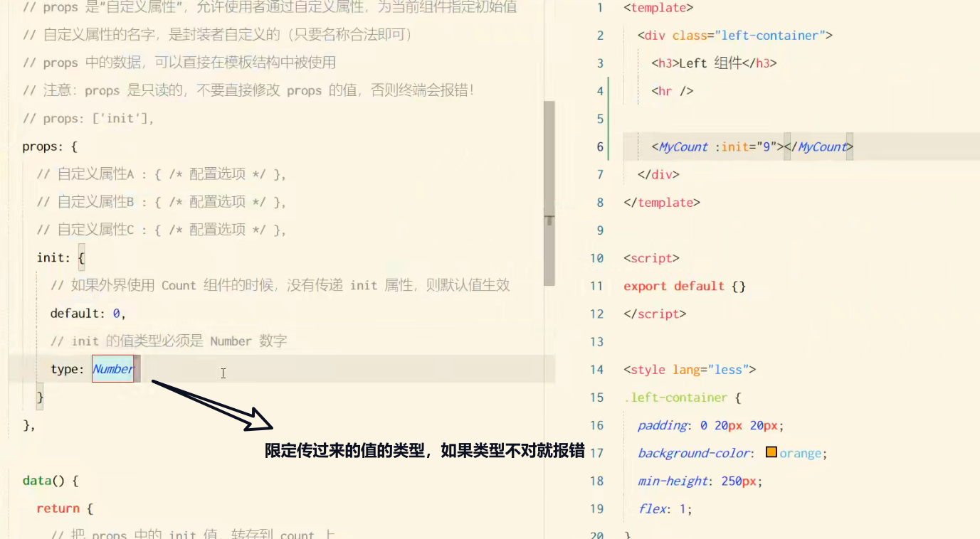Viewport: 980px width, 539px height.
Task: Click the 'return {' line
Action: click(x=65, y=508)
